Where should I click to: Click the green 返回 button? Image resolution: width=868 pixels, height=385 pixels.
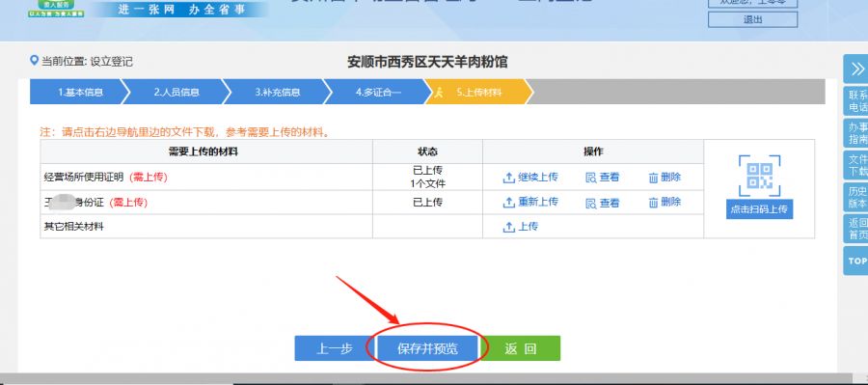[x=521, y=348]
